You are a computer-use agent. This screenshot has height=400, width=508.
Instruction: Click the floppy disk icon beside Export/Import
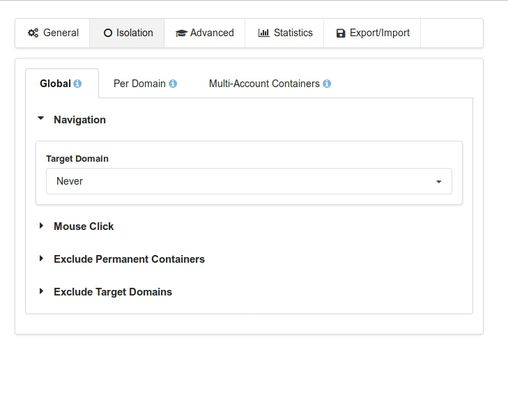[x=340, y=33]
